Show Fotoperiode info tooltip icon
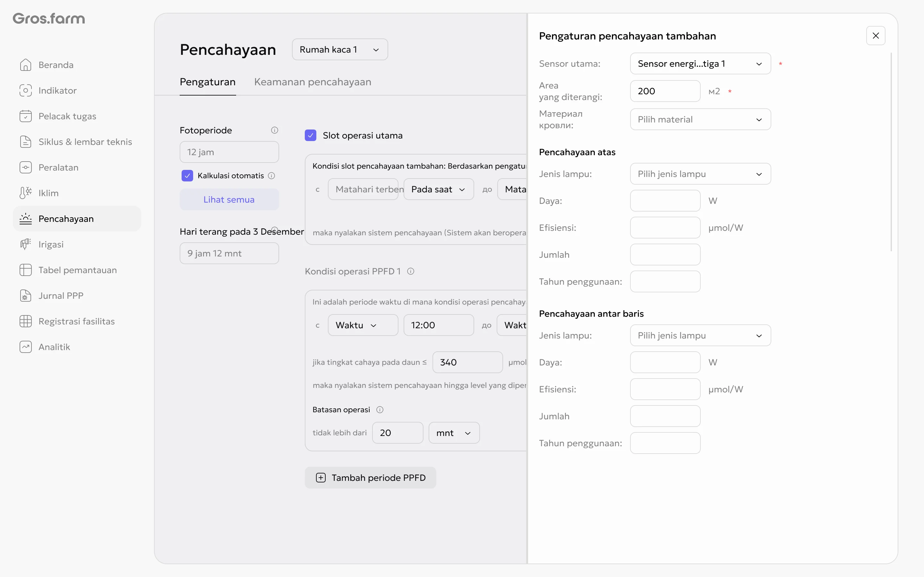Image resolution: width=924 pixels, height=577 pixels. coord(275,130)
